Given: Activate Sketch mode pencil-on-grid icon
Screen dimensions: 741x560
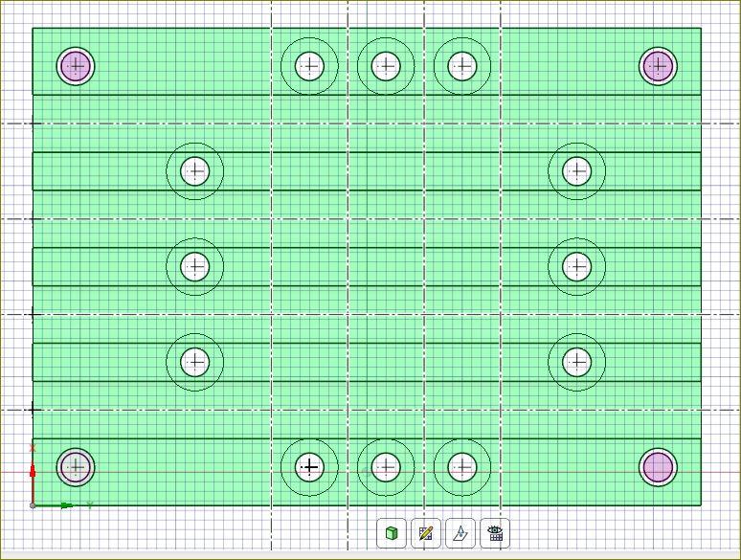Looking at the screenshot, I should [x=426, y=533].
